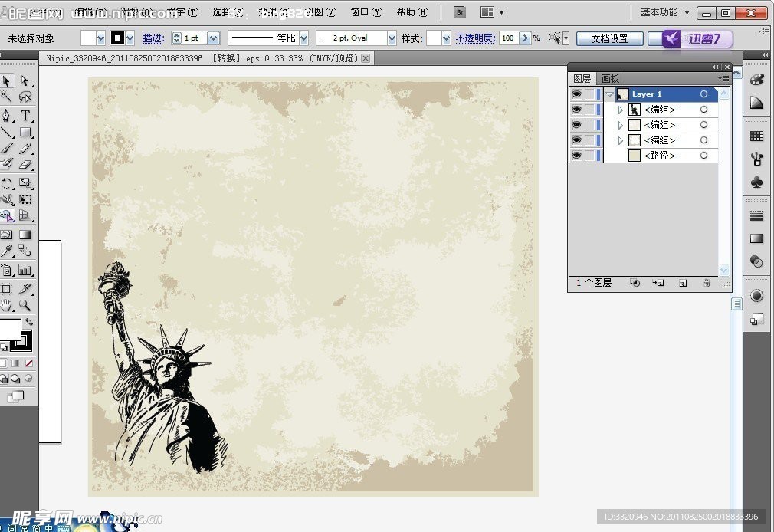Image resolution: width=774 pixels, height=532 pixels.
Task: Switch to the 画板 tab
Action: coord(610,78)
